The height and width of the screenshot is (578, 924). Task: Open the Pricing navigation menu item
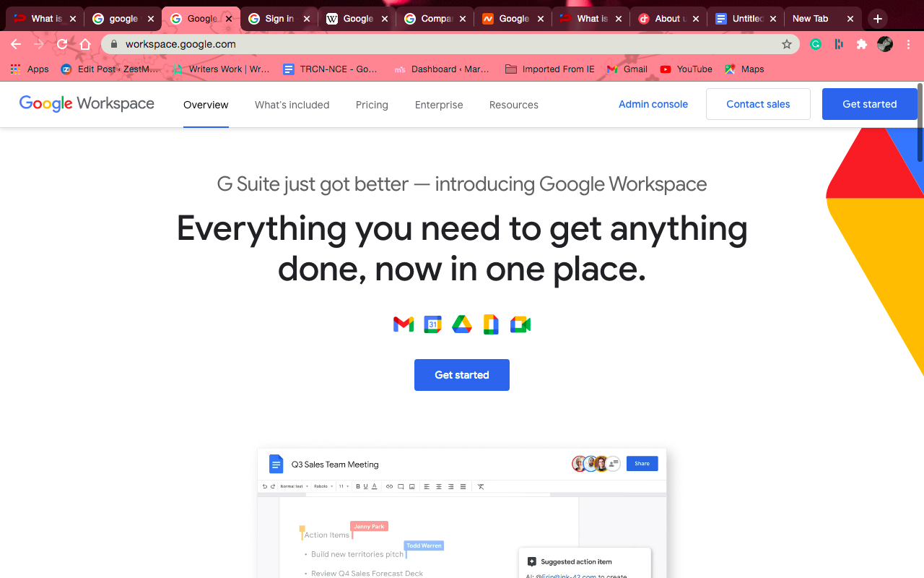pyautogui.click(x=372, y=105)
